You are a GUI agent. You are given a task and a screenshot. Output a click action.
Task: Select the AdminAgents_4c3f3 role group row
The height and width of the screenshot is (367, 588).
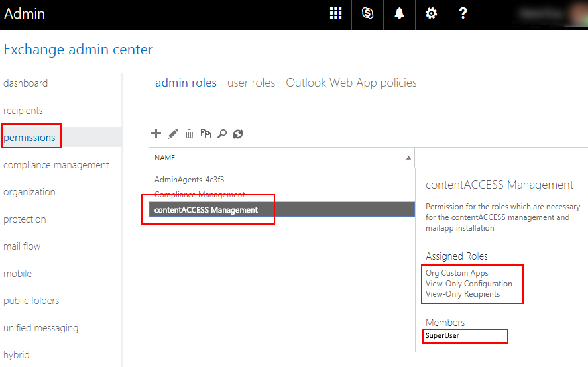coord(282,180)
